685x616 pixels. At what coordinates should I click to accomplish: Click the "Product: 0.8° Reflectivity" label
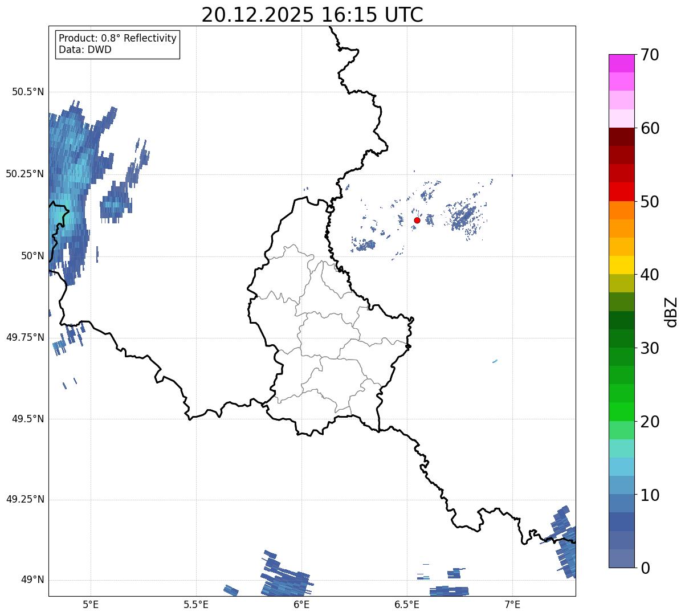[118, 38]
